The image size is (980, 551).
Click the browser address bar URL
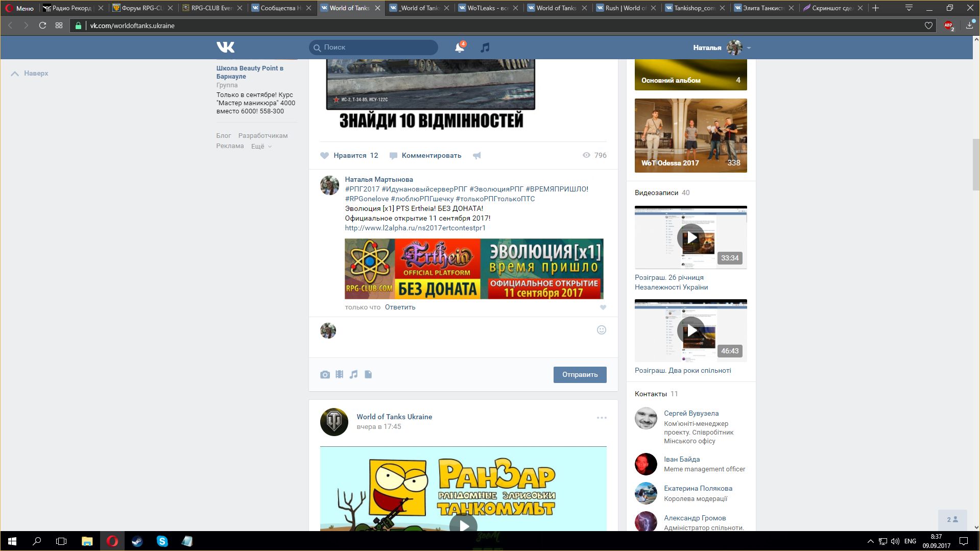tap(132, 26)
